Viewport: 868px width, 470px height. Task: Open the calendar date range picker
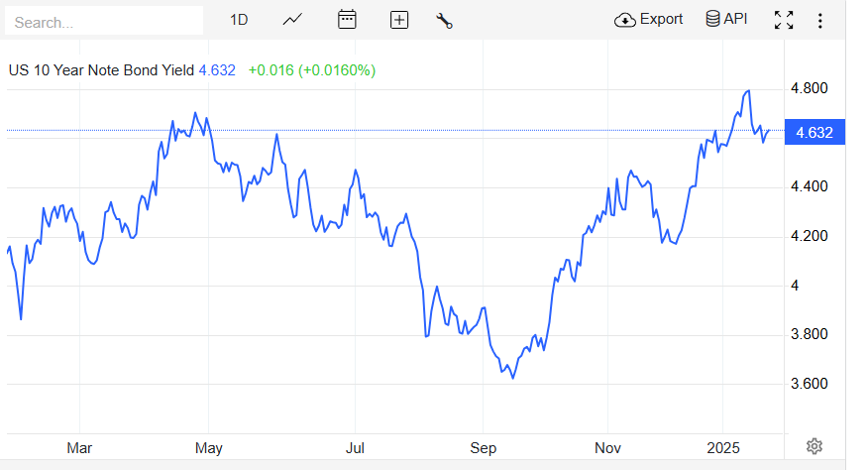[x=347, y=20]
